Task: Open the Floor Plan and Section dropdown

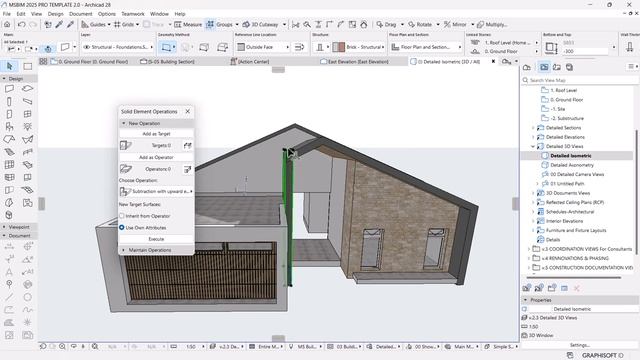Action: [426, 47]
